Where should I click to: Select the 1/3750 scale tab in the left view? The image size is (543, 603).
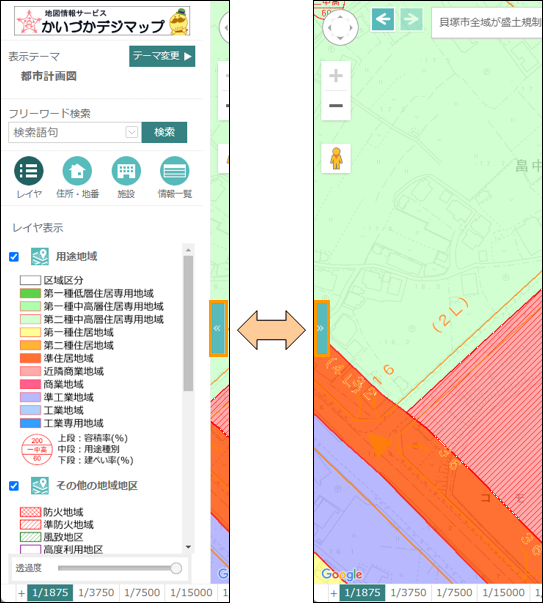(96, 592)
